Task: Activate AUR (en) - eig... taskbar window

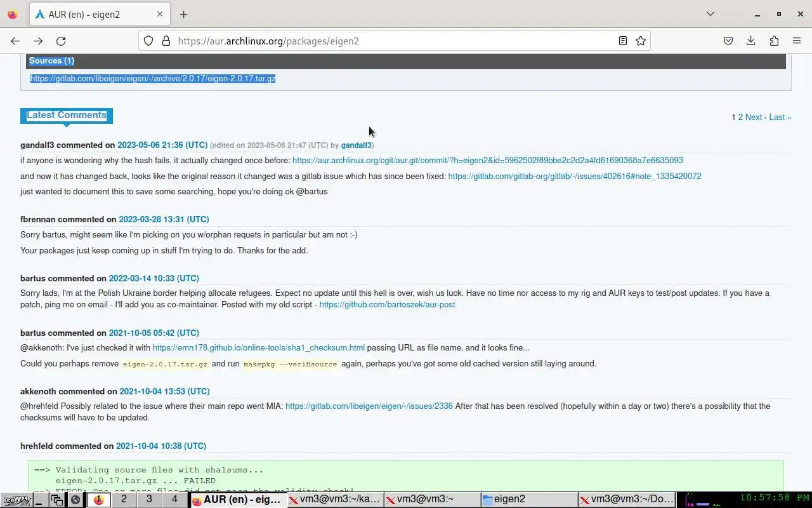Action: (237, 500)
